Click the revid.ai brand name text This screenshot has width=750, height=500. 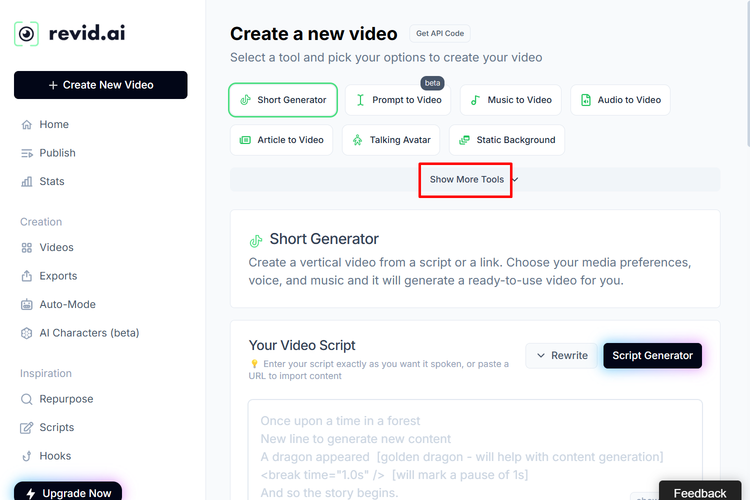pyautogui.click(x=87, y=33)
